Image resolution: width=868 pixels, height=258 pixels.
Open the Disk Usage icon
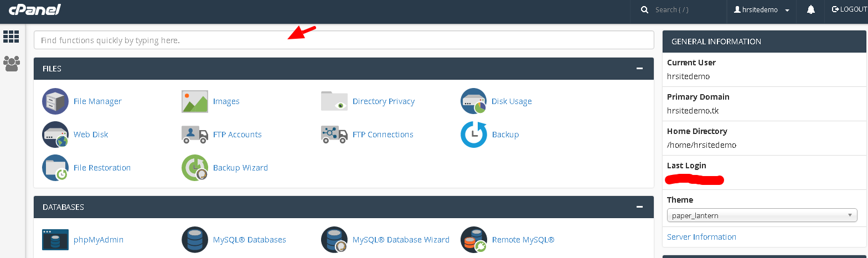coord(474,101)
